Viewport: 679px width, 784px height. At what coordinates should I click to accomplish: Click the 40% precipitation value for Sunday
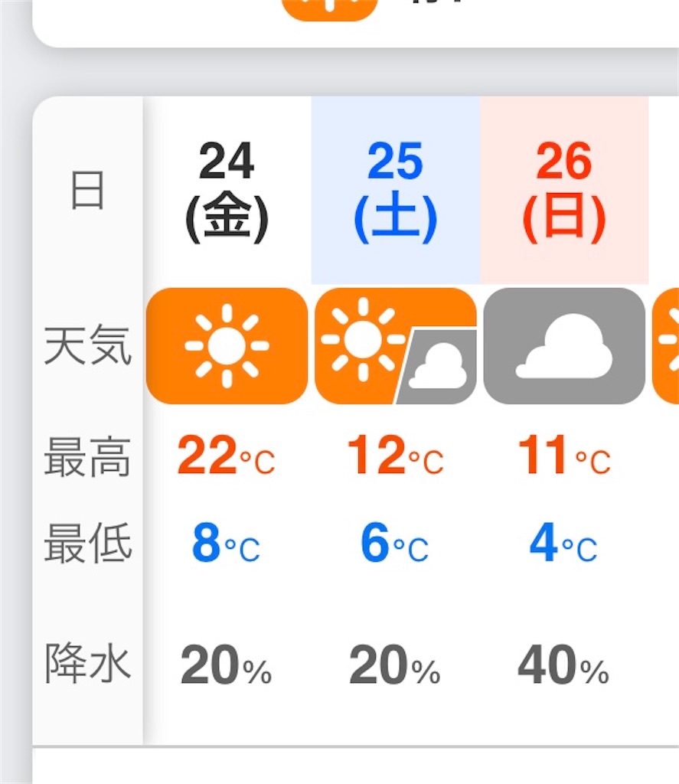pos(564,665)
